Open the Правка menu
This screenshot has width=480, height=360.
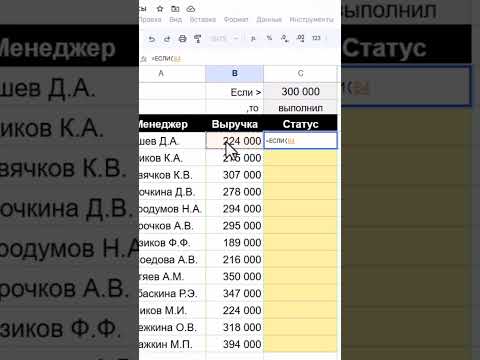150,20
